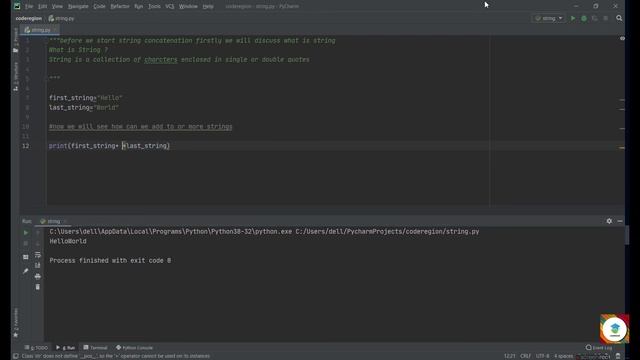Click the underlined word charcters in the docstring

[161, 60]
